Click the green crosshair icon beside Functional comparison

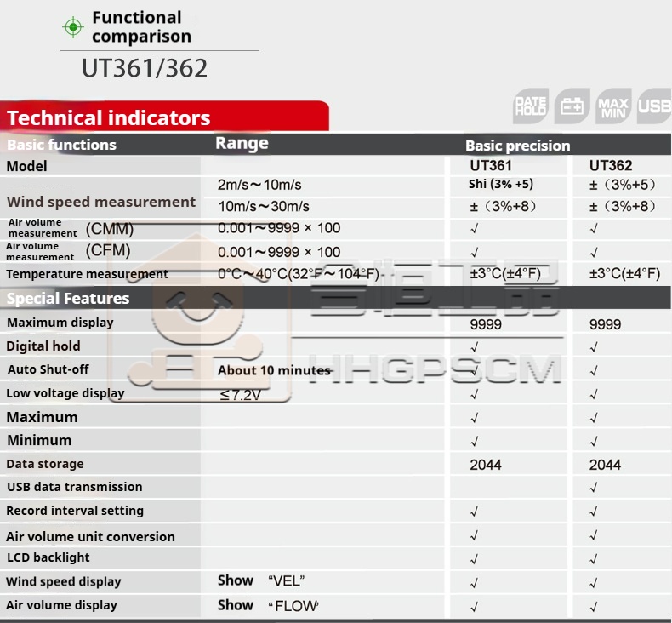point(74,27)
